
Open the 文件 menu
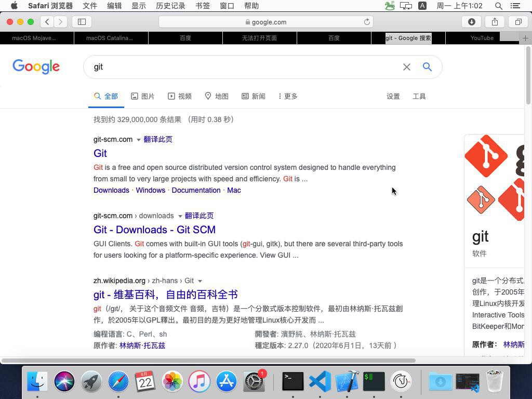pos(90,6)
